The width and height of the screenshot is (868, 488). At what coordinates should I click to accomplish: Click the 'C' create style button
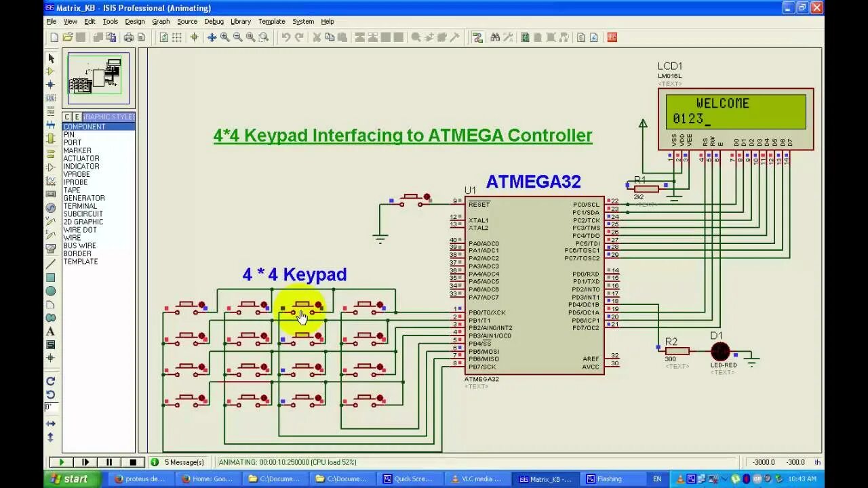tap(68, 117)
